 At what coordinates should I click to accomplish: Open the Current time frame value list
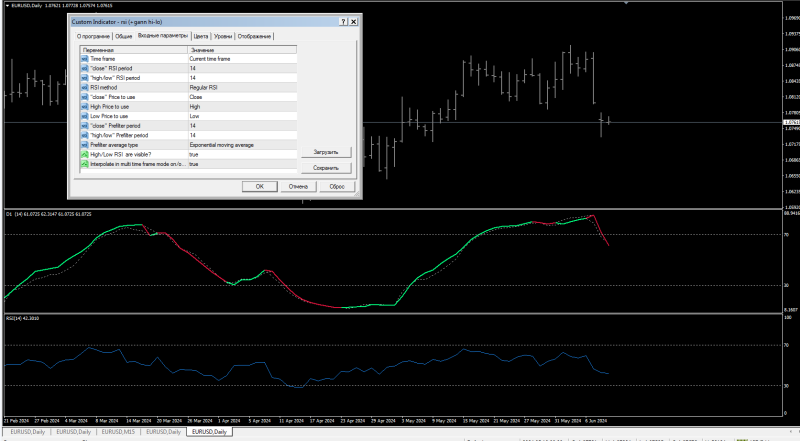[240, 59]
